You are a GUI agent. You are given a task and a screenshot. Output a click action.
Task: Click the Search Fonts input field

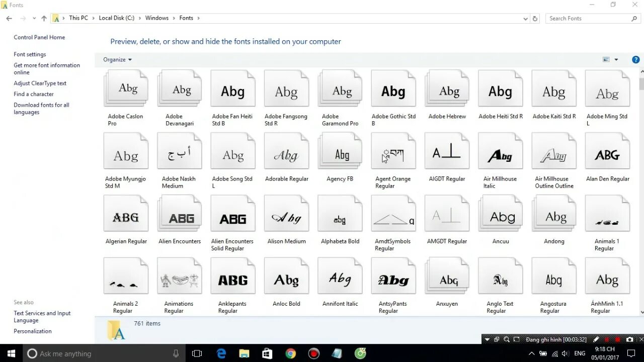593,18
